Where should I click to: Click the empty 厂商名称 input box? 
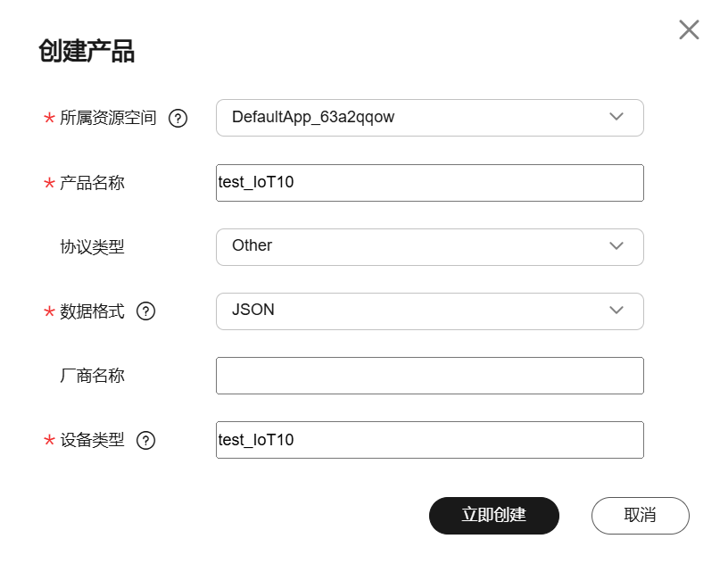(x=430, y=376)
